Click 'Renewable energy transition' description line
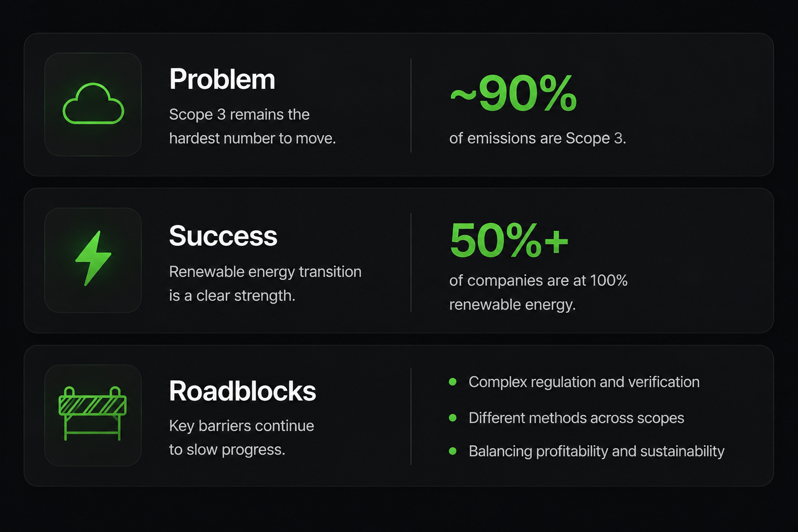 point(265,272)
